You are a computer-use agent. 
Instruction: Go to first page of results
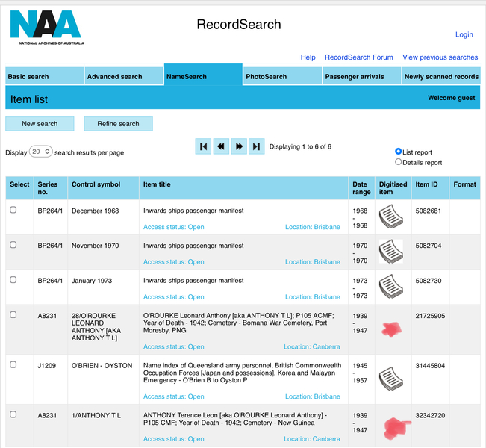point(203,146)
